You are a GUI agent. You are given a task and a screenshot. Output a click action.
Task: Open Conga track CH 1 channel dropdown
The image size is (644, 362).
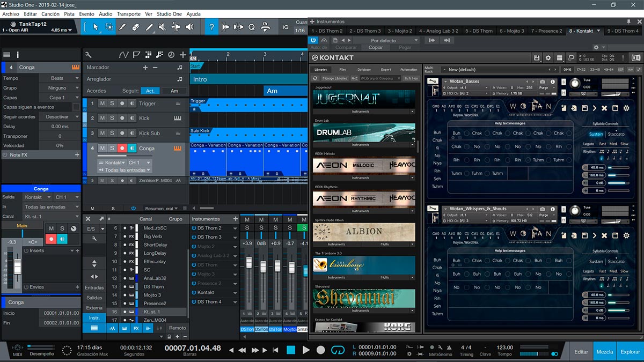(x=138, y=162)
